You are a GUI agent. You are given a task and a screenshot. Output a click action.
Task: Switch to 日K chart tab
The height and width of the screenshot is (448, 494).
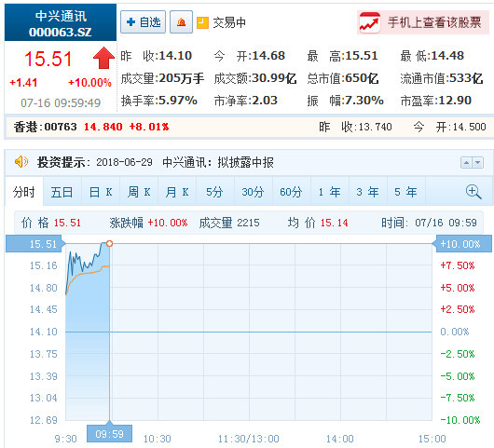(x=101, y=192)
